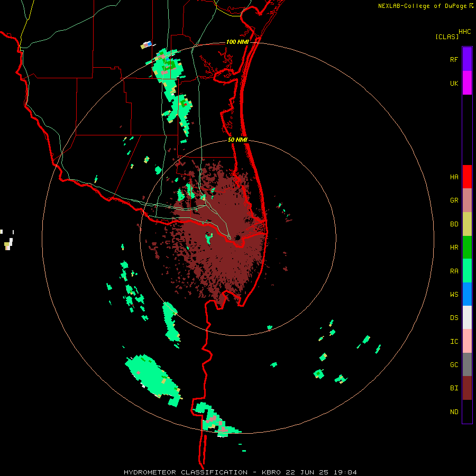Click the RA bright green legend swatch
Screen dimensions: 476x476
pyautogui.click(x=467, y=271)
